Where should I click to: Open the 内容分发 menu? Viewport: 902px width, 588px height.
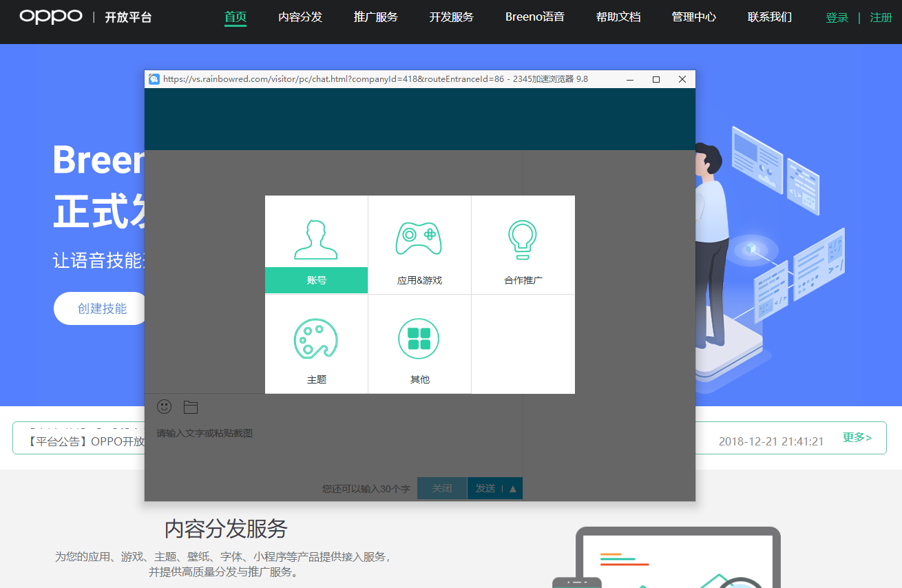pos(300,17)
